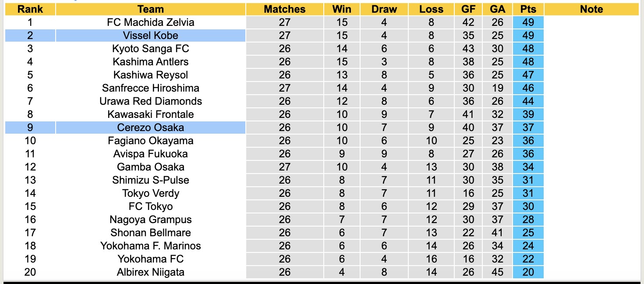Click the highlighted rank 9 cell

pyautogui.click(x=30, y=128)
